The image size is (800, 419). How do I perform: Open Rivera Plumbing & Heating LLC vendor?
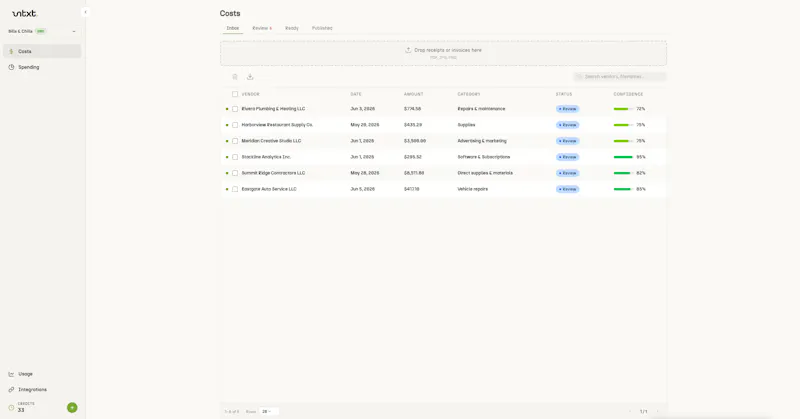pyautogui.click(x=273, y=109)
